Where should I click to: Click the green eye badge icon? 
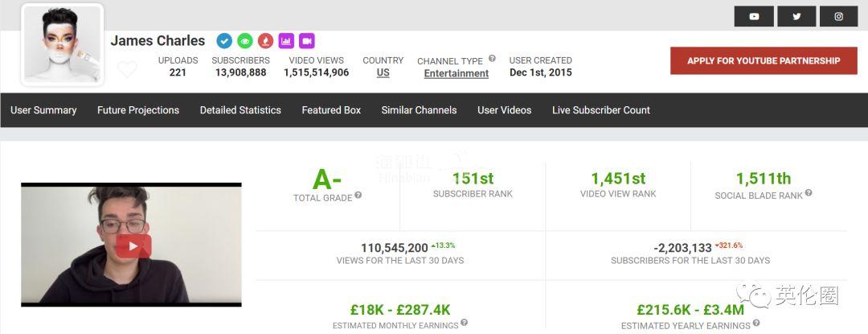[244, 41]
